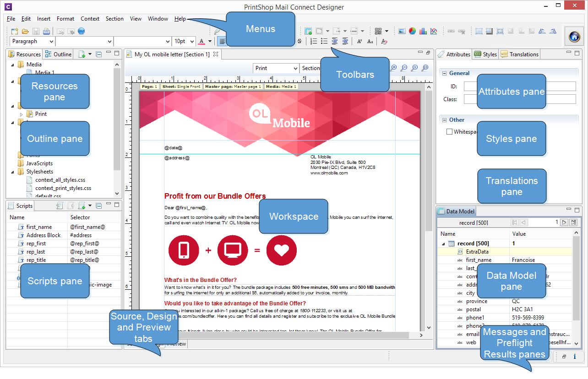Switch to the Styles tab

(x=485, y=54)
